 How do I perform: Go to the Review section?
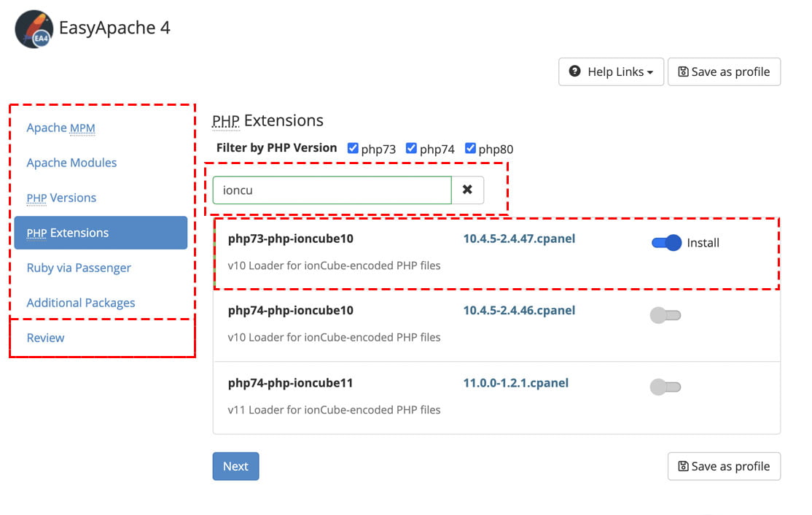click(x=45, y=338)
